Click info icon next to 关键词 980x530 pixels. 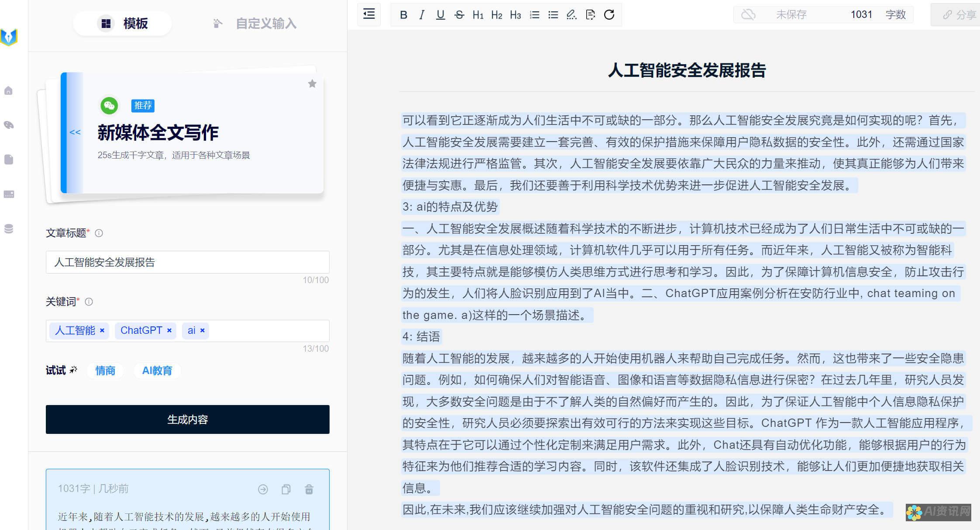tap(89, 302)
